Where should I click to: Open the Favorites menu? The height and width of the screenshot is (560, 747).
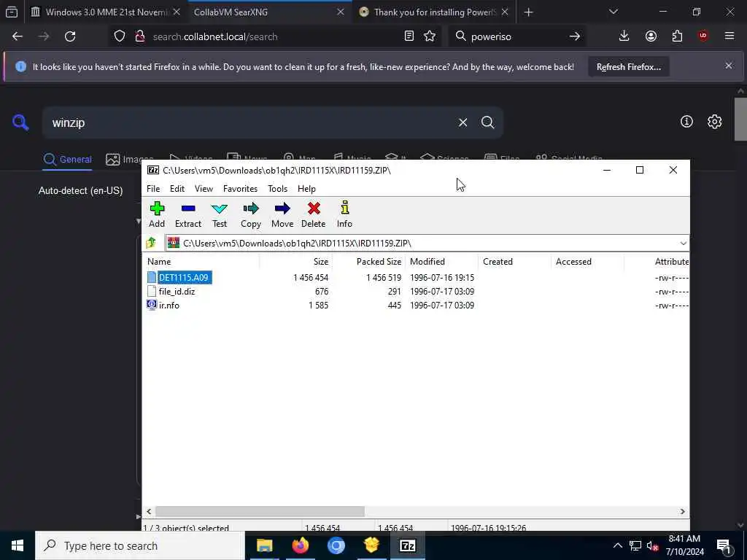(240, 189)
